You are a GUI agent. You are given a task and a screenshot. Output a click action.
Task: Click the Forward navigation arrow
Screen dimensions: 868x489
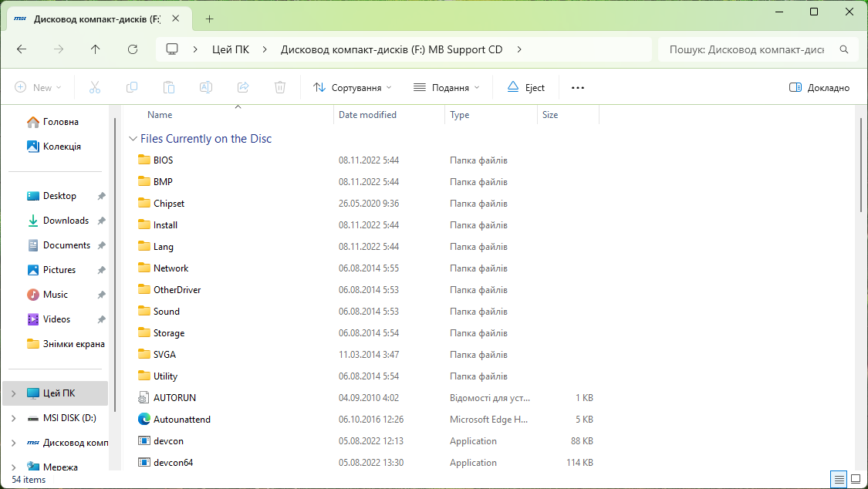59,49
